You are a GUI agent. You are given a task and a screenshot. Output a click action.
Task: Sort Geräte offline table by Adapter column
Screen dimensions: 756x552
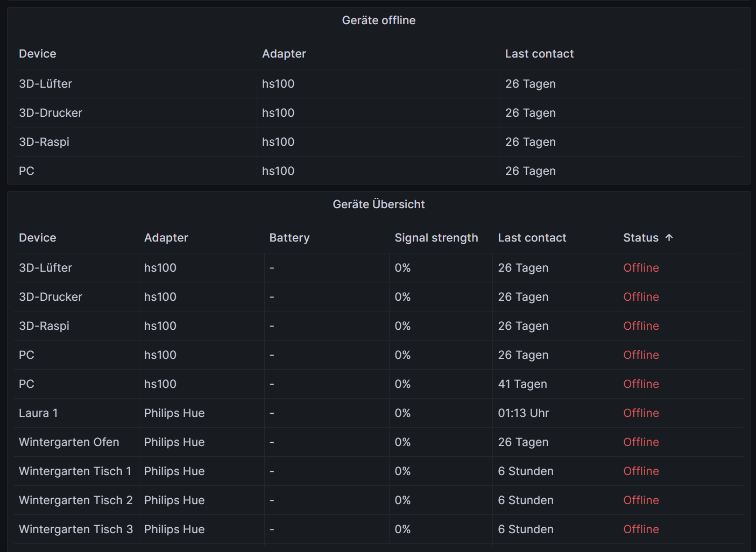coord(284,54)
